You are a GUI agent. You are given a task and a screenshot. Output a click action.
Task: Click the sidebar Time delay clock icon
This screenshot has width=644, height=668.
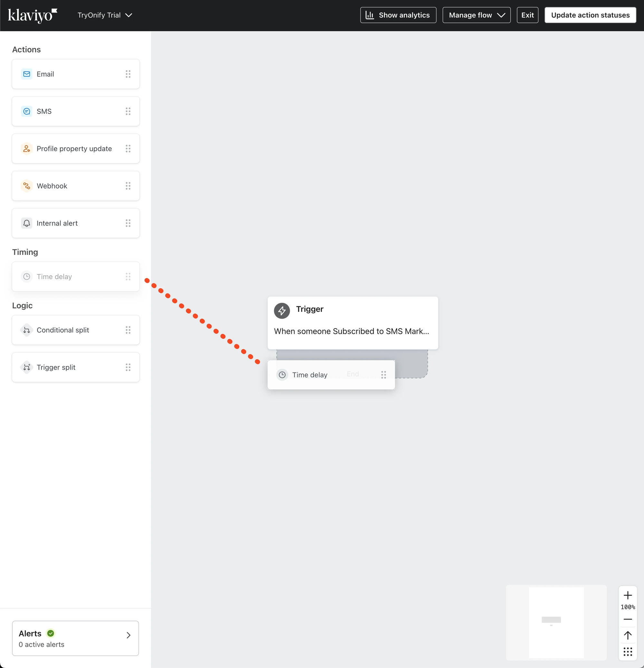point(26,276)
